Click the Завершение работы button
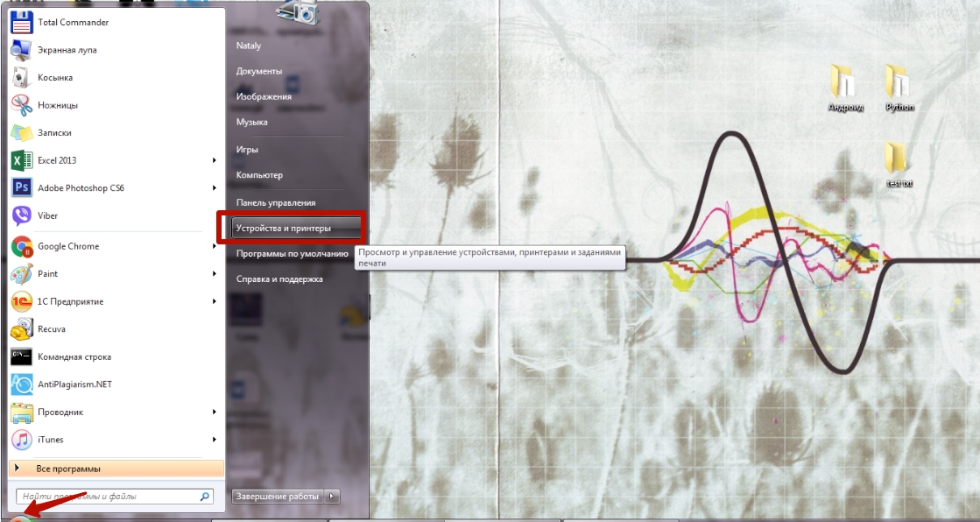 point(277,497)
